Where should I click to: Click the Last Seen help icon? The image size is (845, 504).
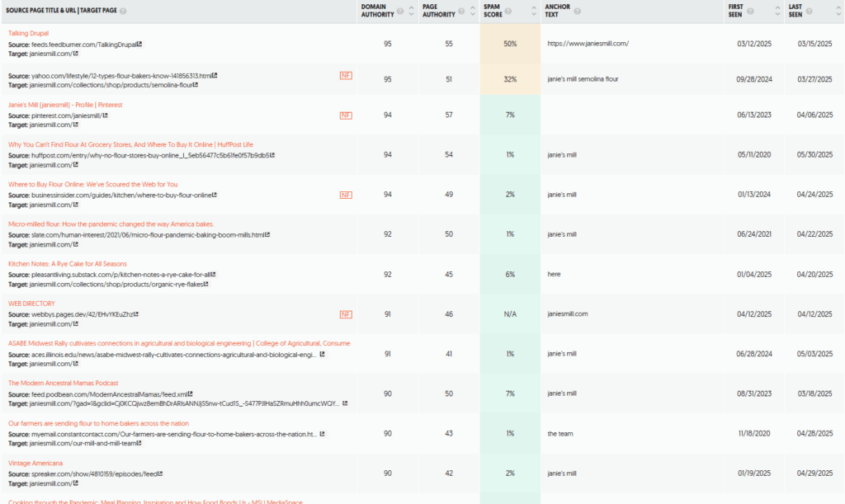810,12
